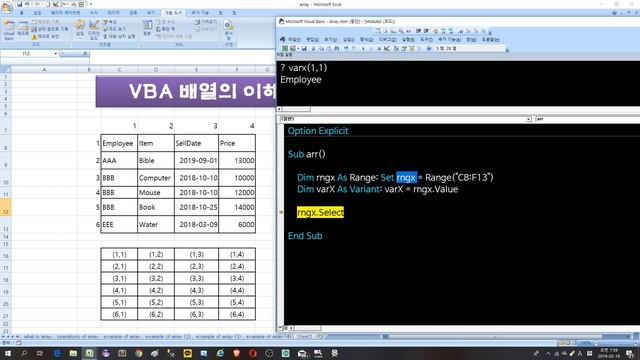Click Excel's horizontal sheet scrollbar
The width and height of the screenshot is (640, 360).
click(506, 337)
